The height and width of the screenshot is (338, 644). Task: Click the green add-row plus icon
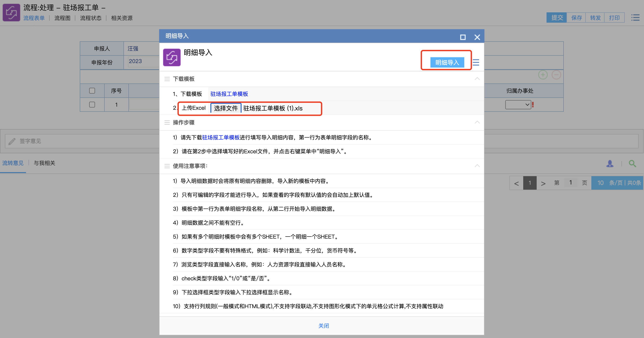click(542, 75)
